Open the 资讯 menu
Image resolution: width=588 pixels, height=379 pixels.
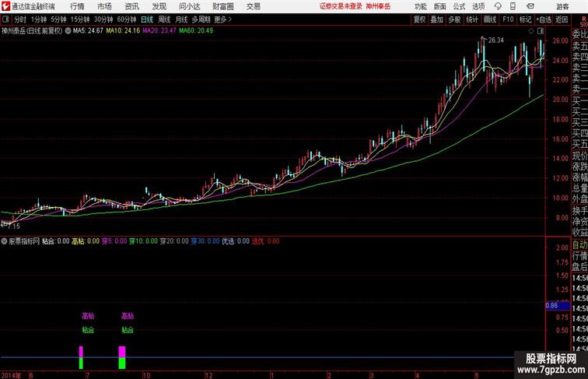[132, 6]
